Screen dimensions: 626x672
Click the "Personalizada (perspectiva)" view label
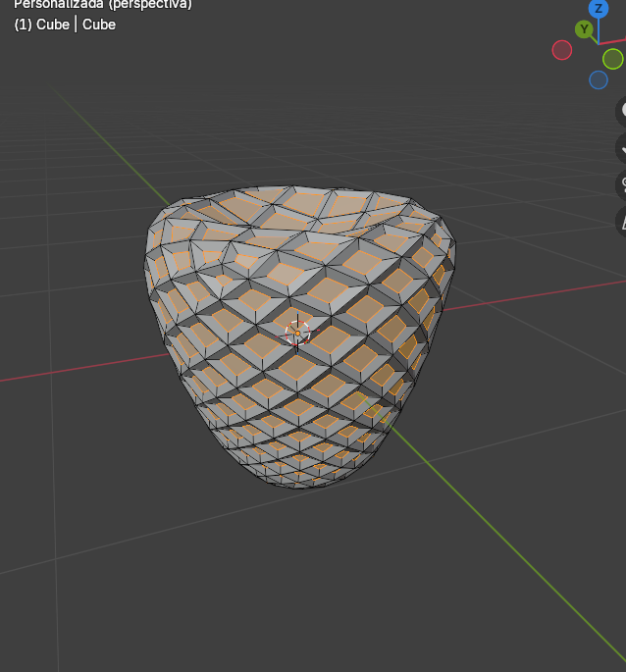tap(103, 5)
